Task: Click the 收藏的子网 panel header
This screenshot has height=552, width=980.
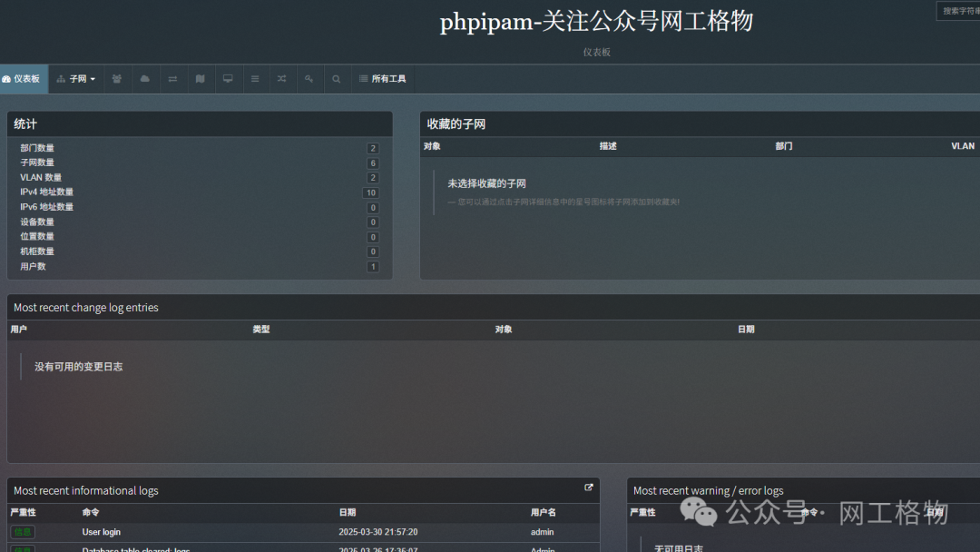Action: 700,123
